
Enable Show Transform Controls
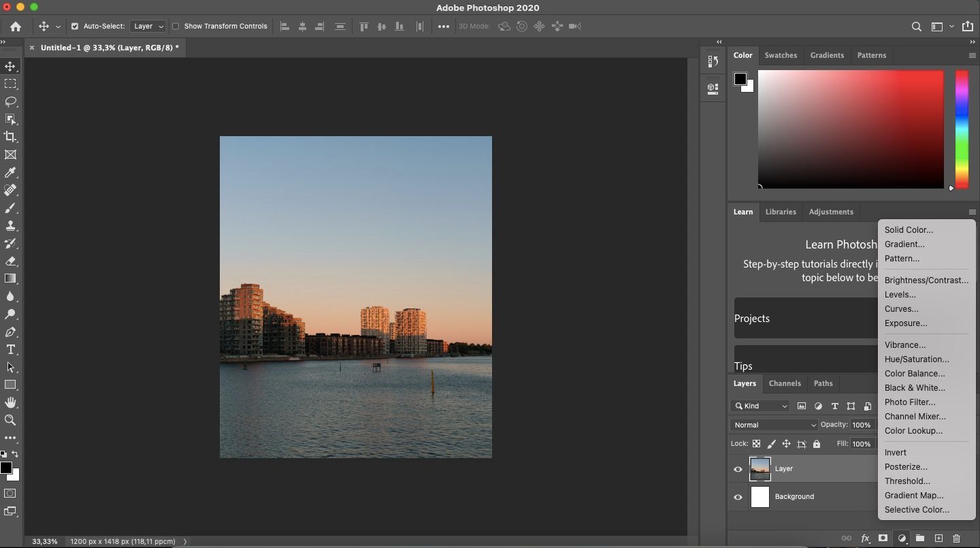point(176,27)
